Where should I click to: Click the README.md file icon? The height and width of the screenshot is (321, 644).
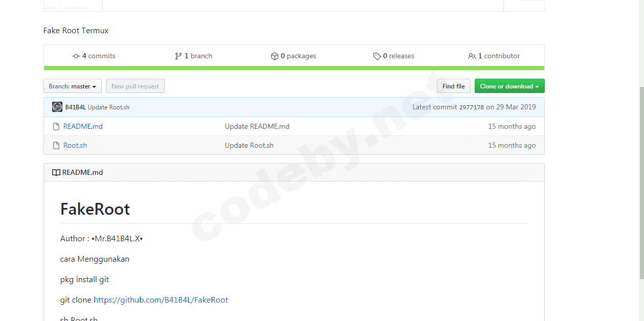[56, 126]
